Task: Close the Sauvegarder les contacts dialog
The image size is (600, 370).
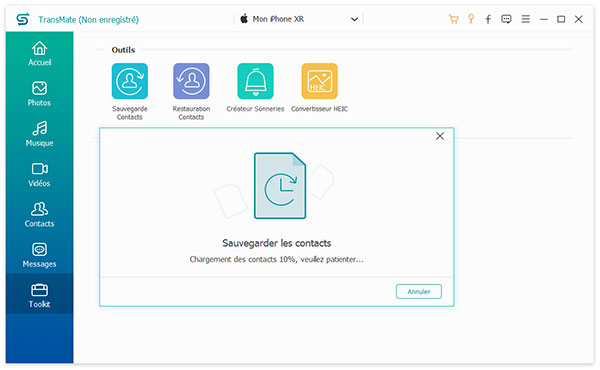Action: (440, 136)
